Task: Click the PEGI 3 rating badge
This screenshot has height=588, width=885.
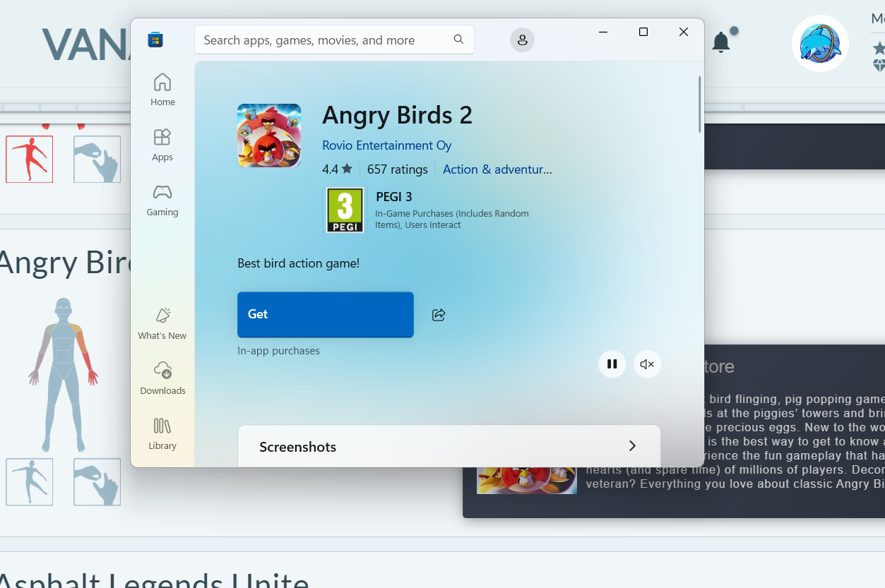Action: 345,210
